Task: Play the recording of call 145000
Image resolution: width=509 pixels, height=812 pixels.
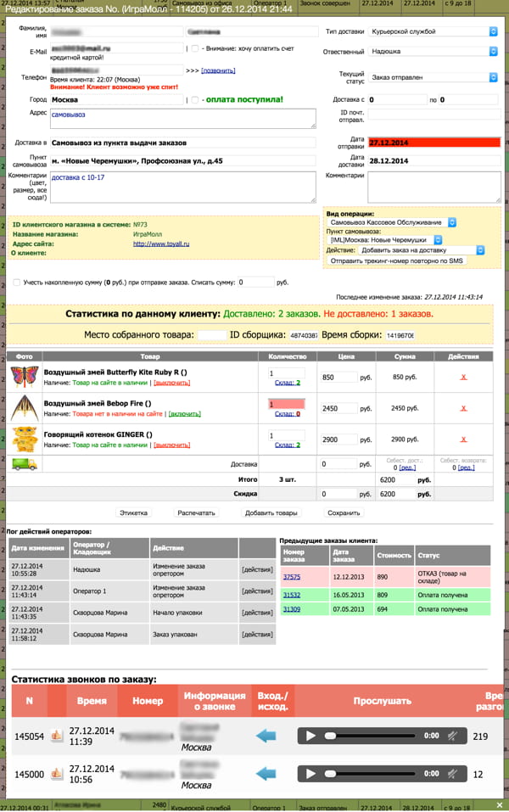Action: [x=310, y=774]
